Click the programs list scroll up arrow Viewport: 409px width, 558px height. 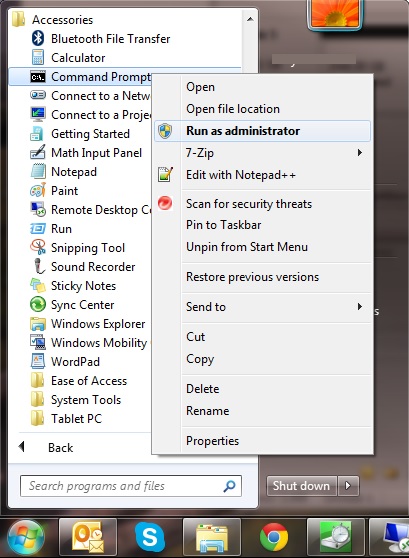(250, 19)
